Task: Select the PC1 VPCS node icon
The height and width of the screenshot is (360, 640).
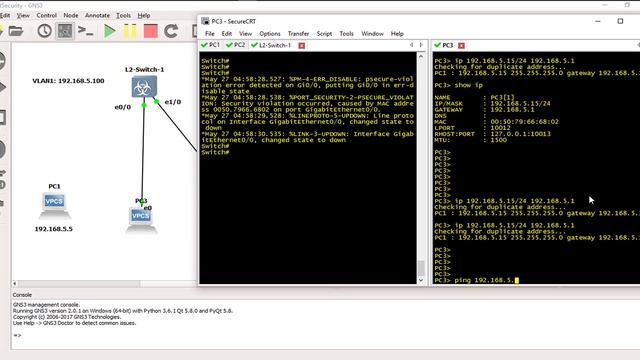Action: [x=54, y=205]
